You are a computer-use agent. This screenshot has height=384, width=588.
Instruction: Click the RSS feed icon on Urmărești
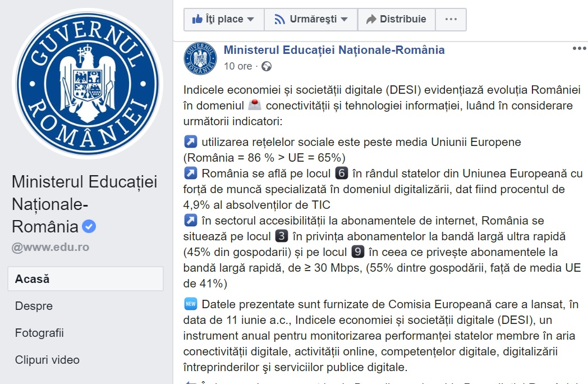(279, 19)
